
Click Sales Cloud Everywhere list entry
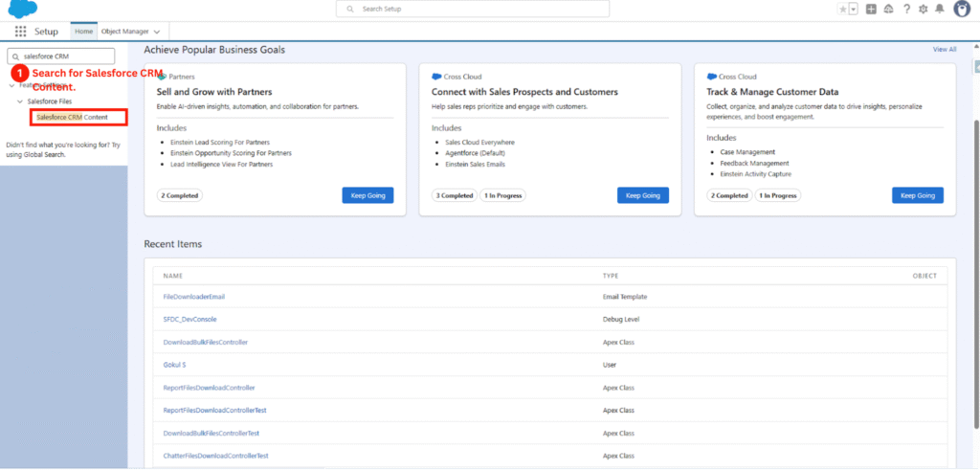click(x=479, y=142)
